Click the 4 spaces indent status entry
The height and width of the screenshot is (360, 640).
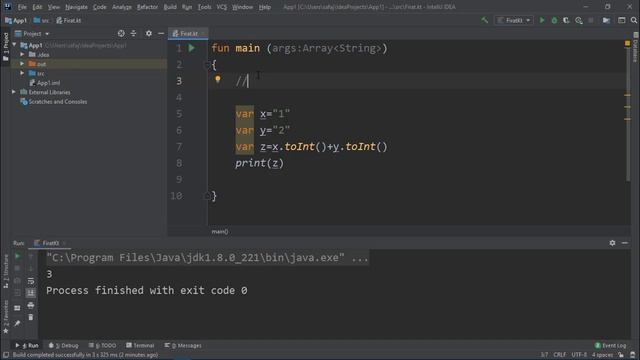[x=602, y=355]
